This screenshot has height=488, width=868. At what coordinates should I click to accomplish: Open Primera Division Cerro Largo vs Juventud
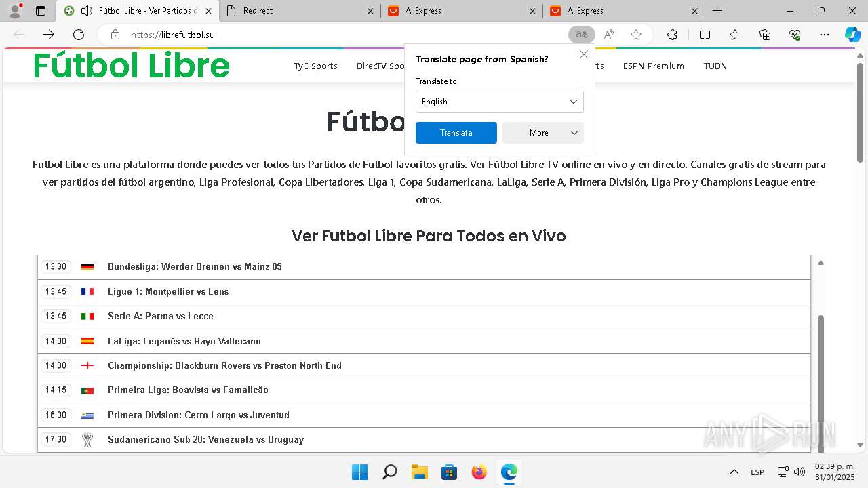coord(425,415)
